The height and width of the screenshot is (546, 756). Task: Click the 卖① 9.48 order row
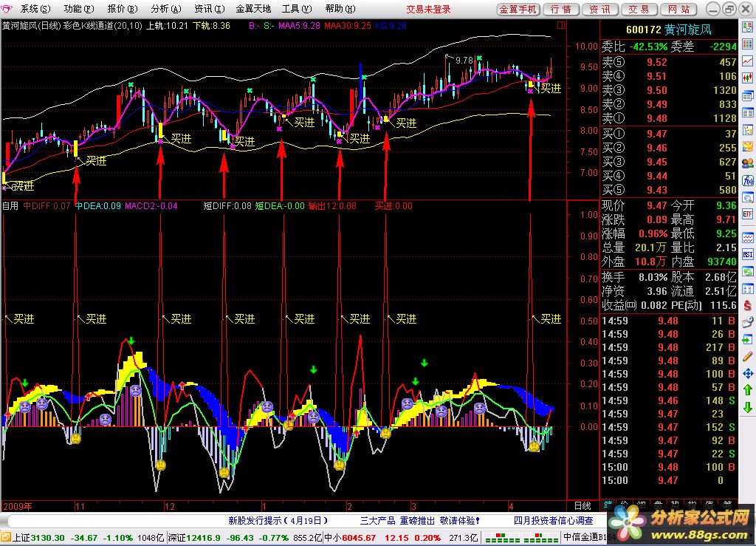[x=669, y=118]
